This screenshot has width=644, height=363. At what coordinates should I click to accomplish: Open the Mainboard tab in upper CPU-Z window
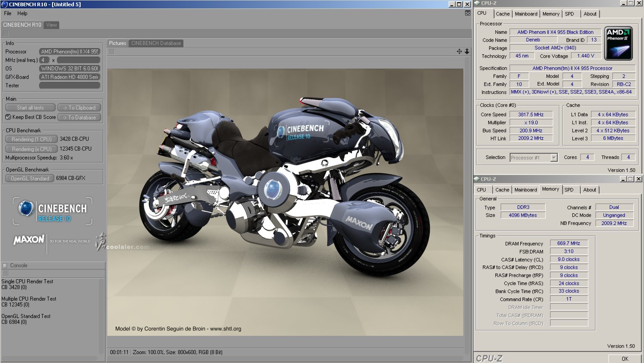(x=526, y=14)
